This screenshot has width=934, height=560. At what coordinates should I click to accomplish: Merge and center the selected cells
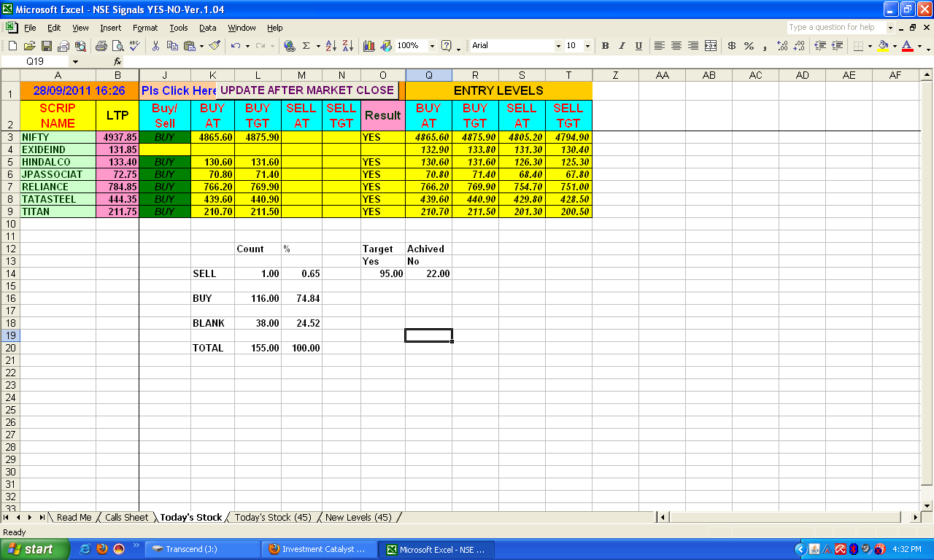(x=711, y=46)
